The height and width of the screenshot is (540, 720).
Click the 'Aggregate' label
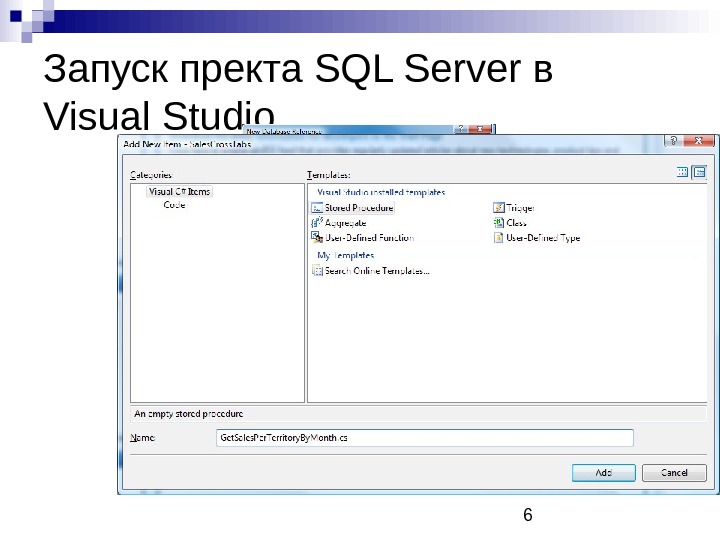coord(345,223)
